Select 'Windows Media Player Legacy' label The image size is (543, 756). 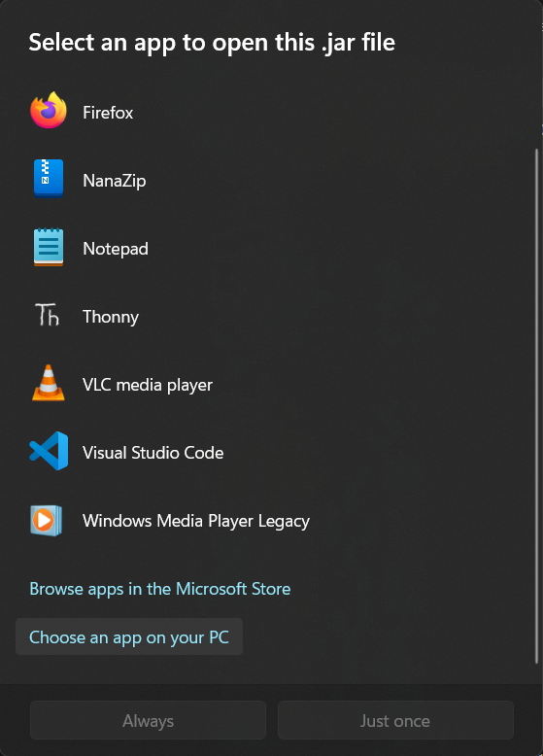pos(196,521)
